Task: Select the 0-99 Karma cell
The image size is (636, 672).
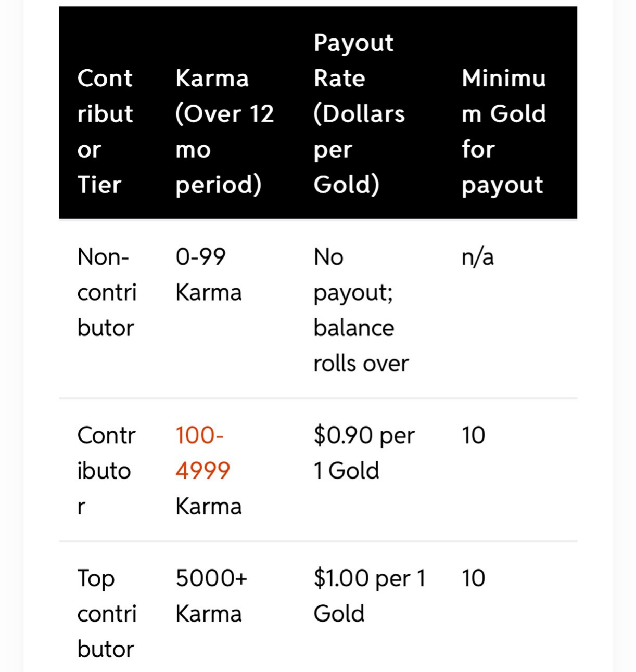Action: tap(209, 275)
